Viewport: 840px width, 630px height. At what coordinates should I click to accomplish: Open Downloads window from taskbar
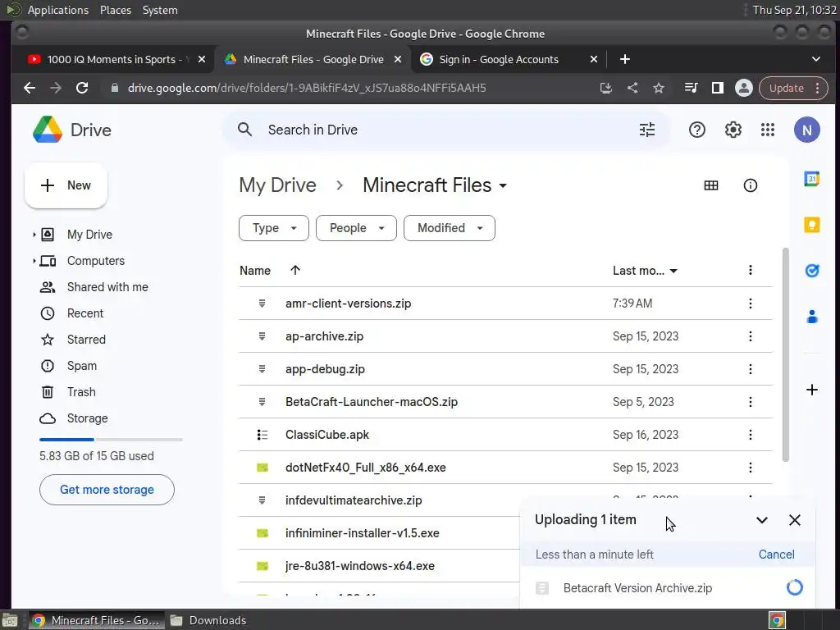pos(208,620)
